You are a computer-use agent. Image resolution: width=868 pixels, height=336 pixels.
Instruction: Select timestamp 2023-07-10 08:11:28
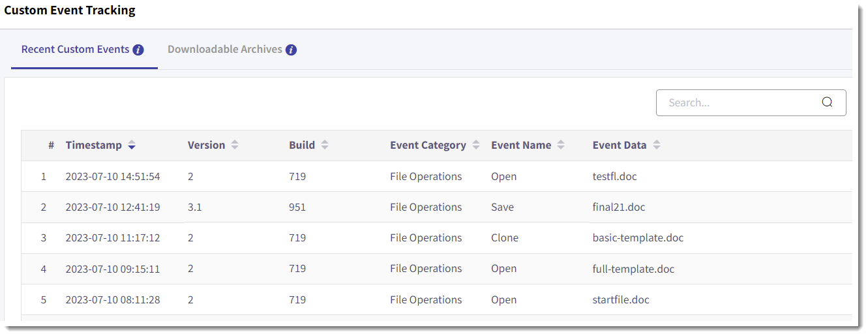pyautogui.click(x=113, y=300)
